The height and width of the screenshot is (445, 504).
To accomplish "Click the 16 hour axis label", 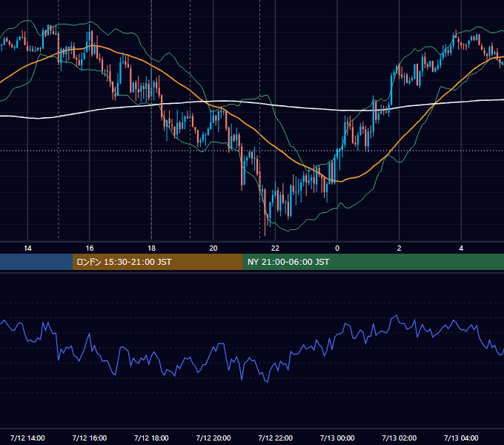I will [90, 248].
